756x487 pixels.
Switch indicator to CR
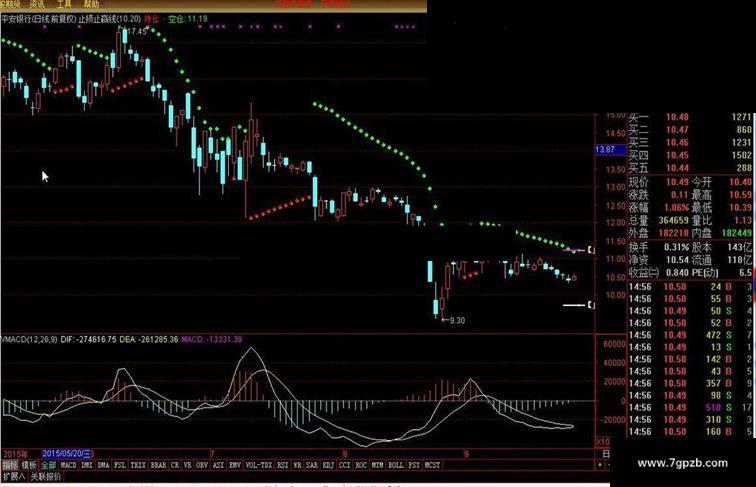pyautogui.click(x=175, y=465)
